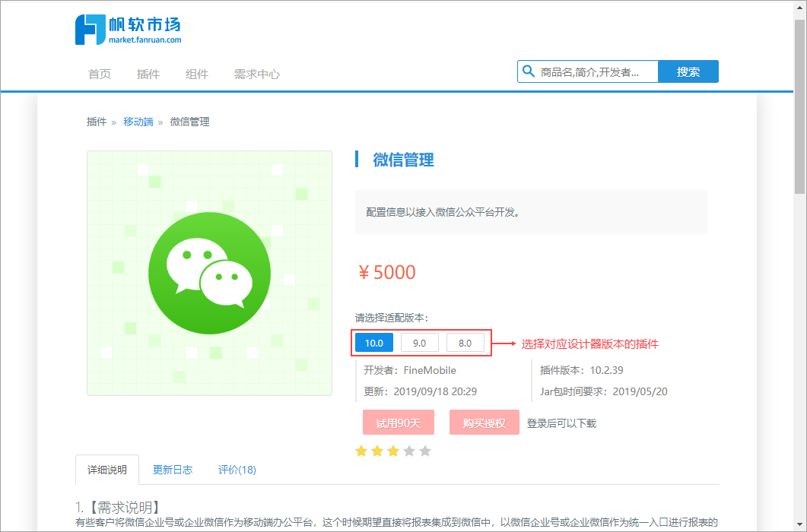Click the WeChat plugin image
This screenshot has width=807, height=532.
(x=209, y=273)
